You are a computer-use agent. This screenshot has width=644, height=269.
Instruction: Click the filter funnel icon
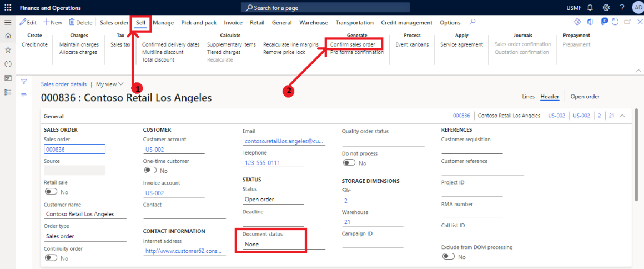24,82
